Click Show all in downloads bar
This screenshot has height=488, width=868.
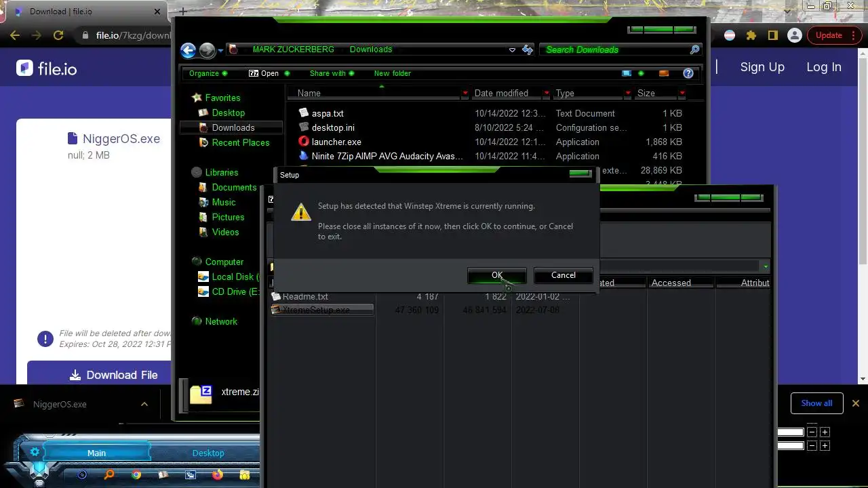point(816,403)
